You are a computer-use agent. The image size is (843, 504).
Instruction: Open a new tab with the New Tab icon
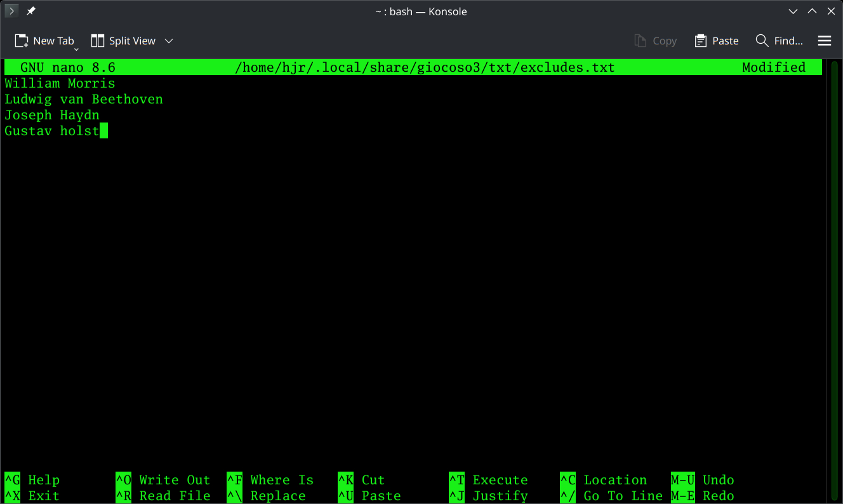21,40
